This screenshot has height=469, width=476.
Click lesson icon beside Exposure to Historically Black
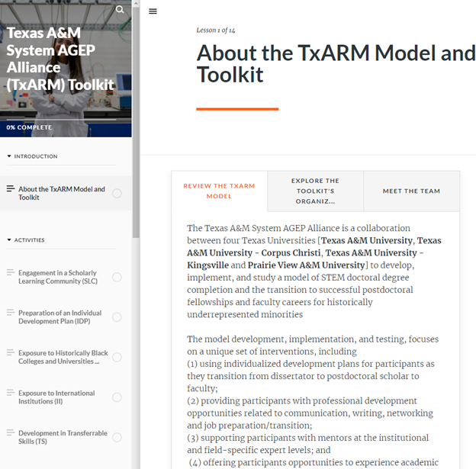pyautogui.click(x=11, y=352)
